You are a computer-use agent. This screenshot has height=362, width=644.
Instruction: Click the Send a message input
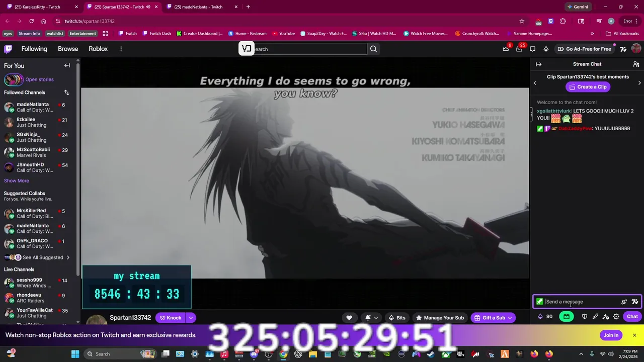click(587, 302)
